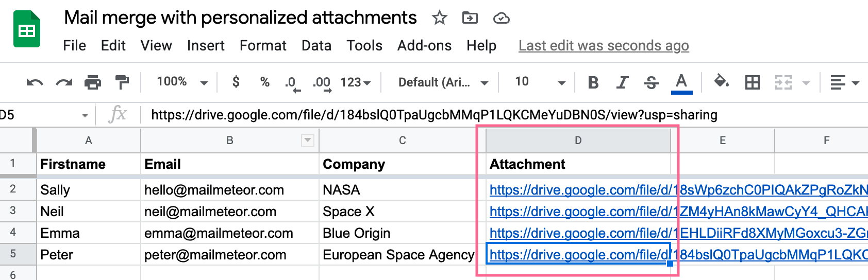Toggle Strikethrough formatting
The width and height of the screenshot is (868, 280).
[x=652, y=82]
